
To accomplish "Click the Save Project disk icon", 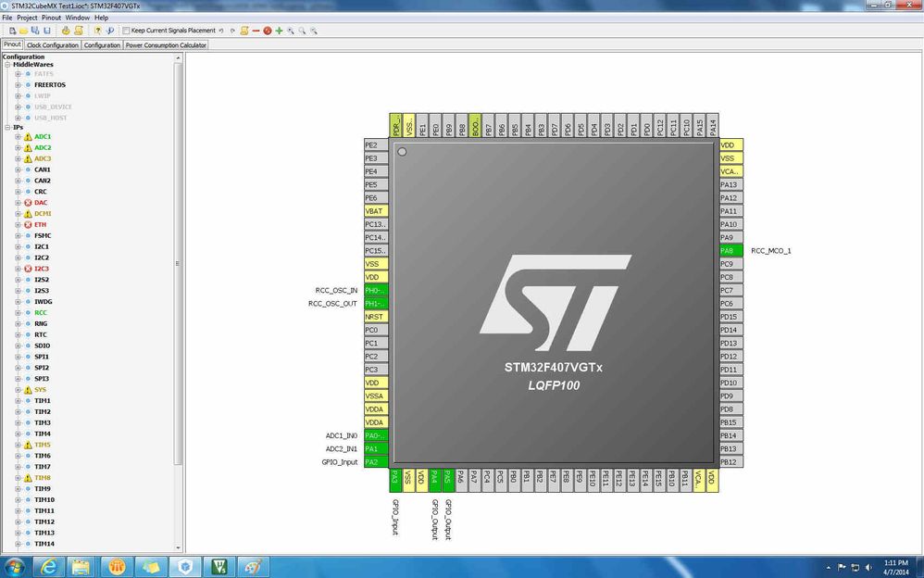I will (47, 31).
